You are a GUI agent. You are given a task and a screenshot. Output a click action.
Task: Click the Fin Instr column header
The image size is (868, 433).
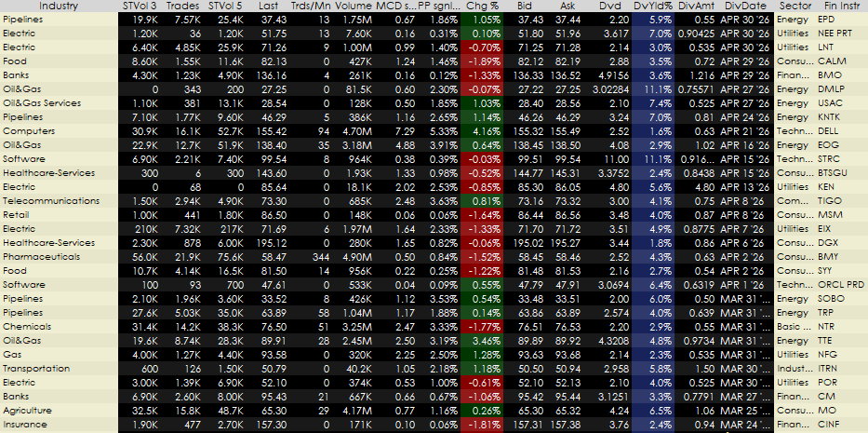click(841, 7)
